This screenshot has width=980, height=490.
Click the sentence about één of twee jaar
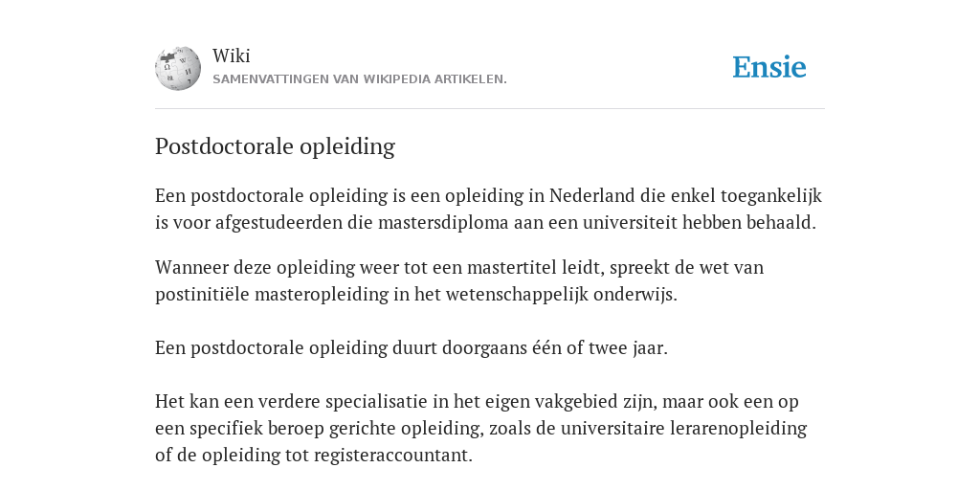412,347
